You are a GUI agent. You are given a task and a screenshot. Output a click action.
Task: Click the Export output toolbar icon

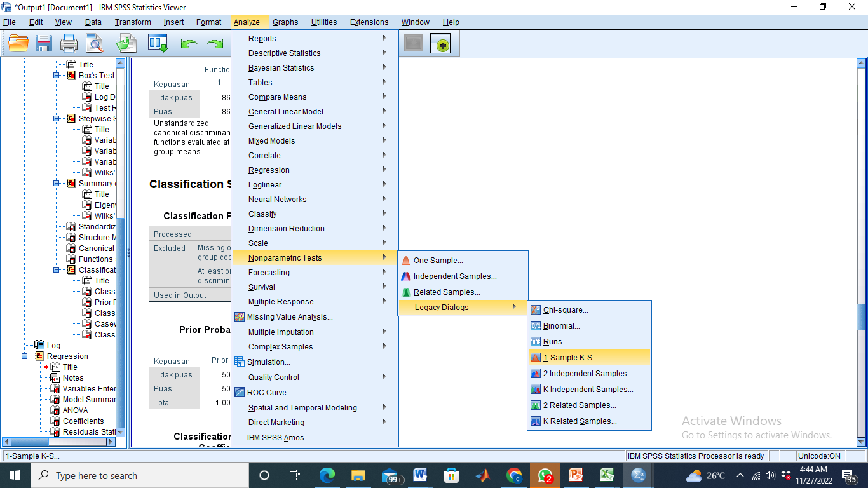[126, 44]
